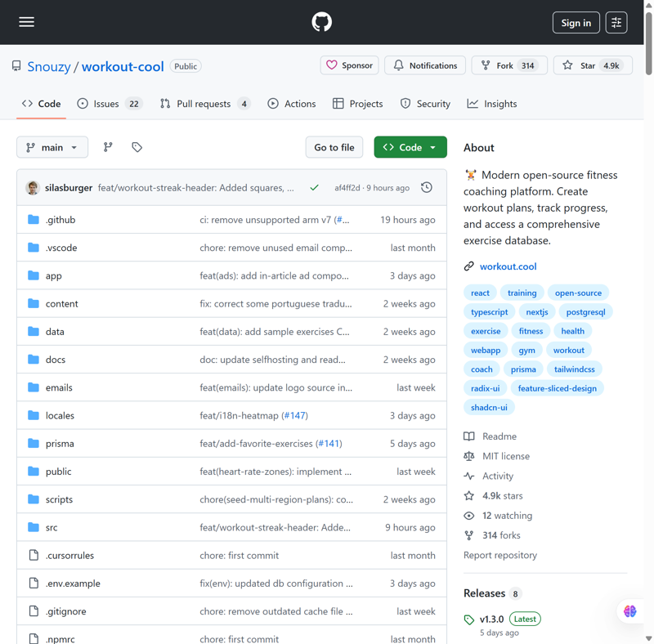Open pull request #147 link

[x=294, y=415]
